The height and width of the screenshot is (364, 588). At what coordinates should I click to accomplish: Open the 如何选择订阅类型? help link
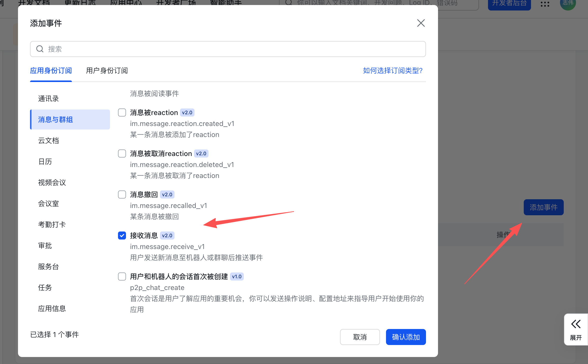393,70
